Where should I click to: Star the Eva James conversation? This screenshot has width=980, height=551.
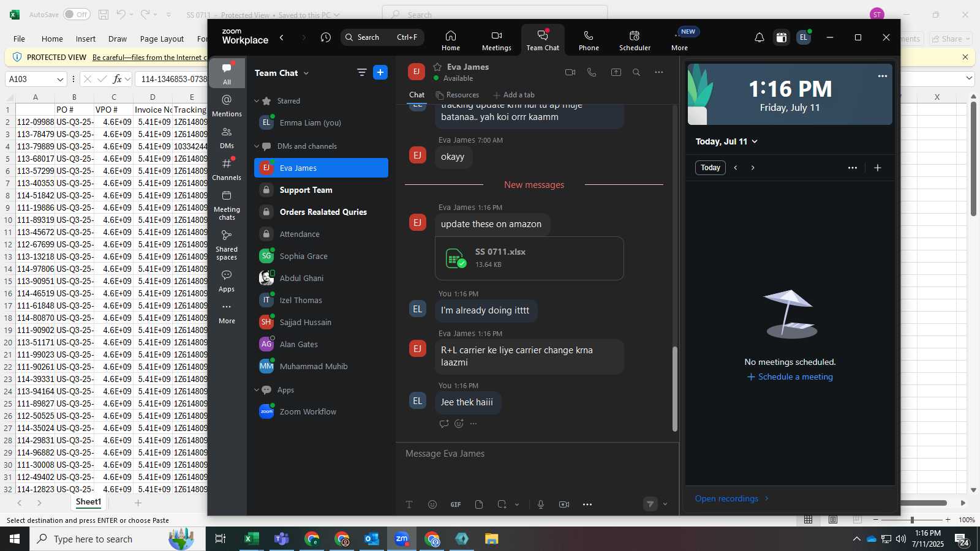click(x=437, y=67)
